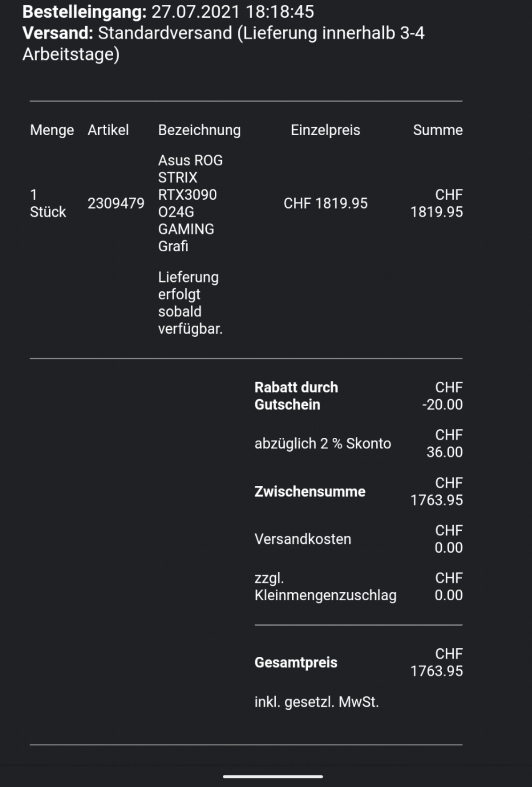Tap the Menge column header
Screen dimensions: 532x787
pyautogui.click(x=52, y=130)
